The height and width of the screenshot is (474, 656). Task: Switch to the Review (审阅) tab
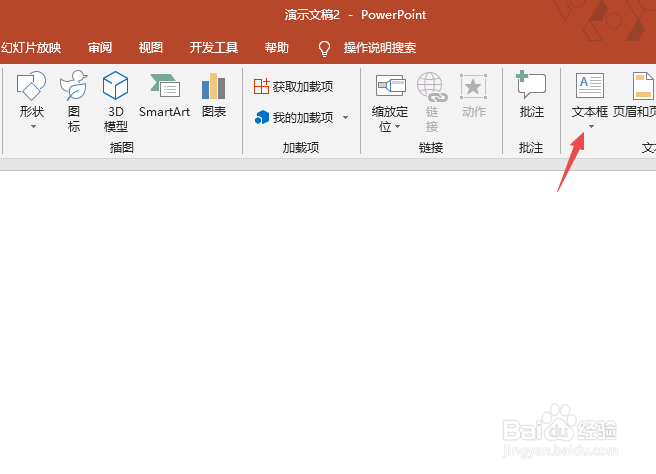click(100, 48)
